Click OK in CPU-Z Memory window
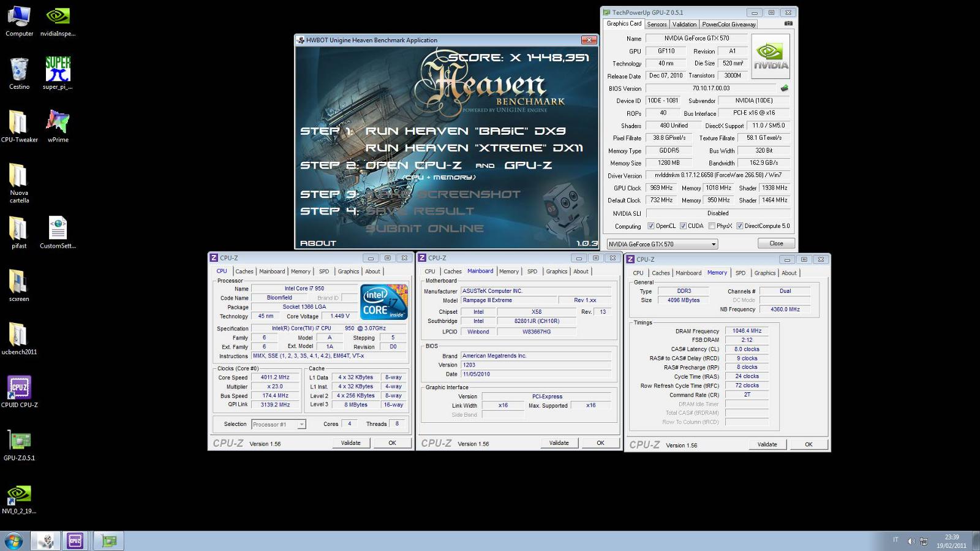The width and height of the screenshot is (980, 551). 809,444
